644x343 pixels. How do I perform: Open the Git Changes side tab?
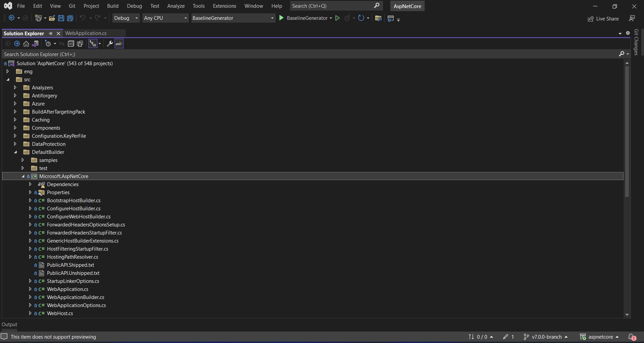(636, 42)
